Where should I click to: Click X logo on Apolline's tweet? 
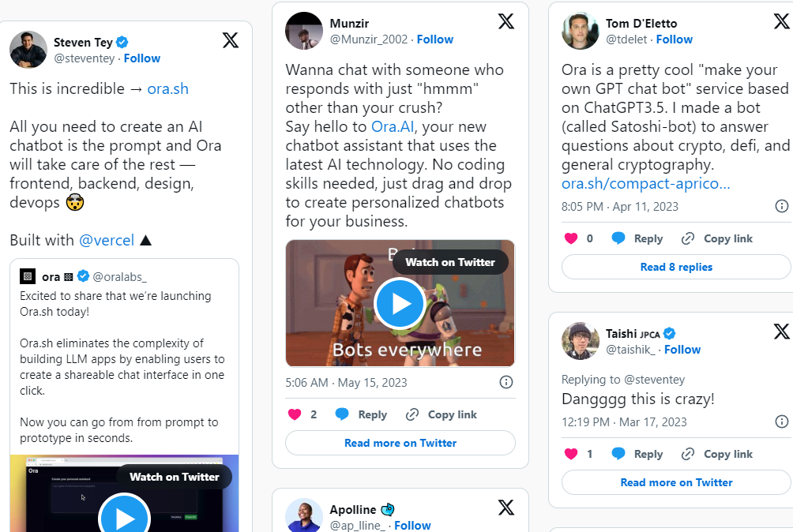pyautogui.click(x=506, y=508)
